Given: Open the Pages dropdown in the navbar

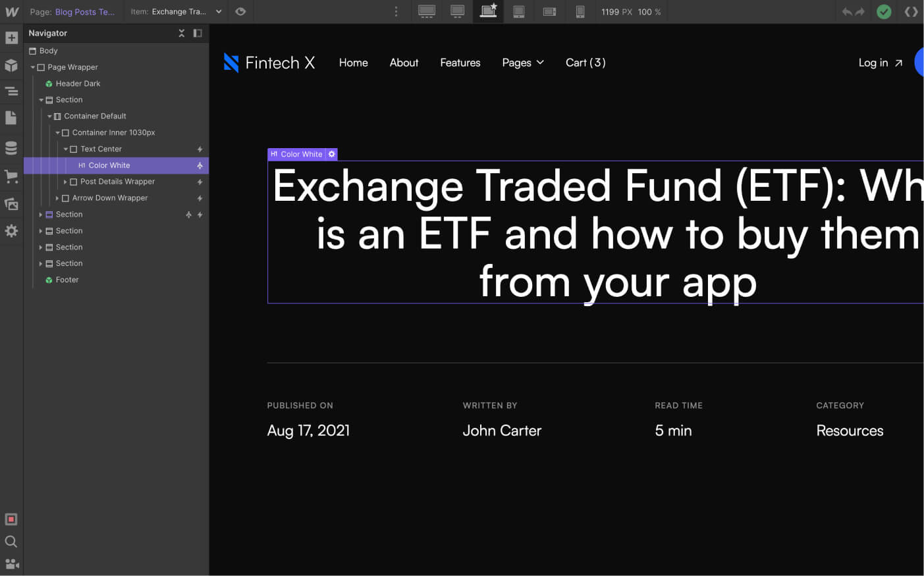Looking at the screenshot, I should (522, 63).
